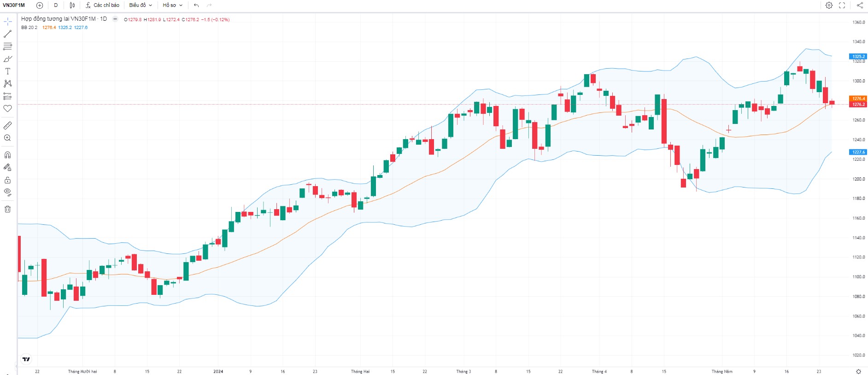
Task: Open chart settings gear icon
Action: [829, 5]
